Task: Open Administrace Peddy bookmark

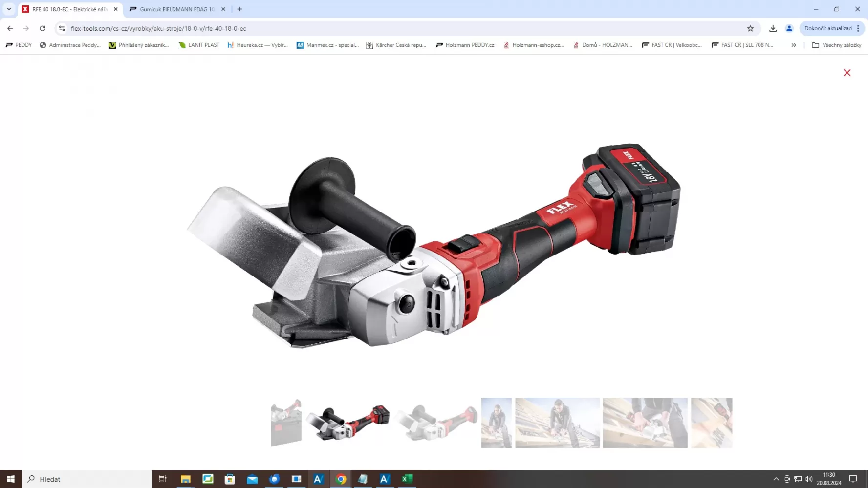Action: pos(70,45)
